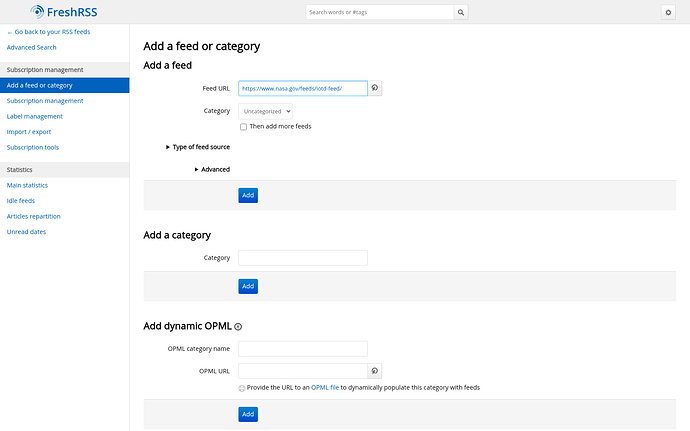Click the help icon beside Add dynamic OPML
Screen dimensions: 690x431
pyautogui.click(x=238, y=327)
